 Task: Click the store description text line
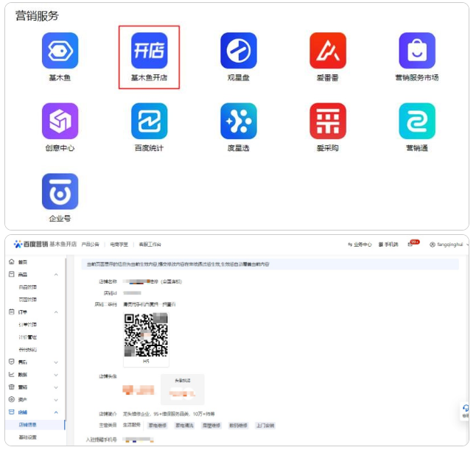tap(169, 414)
